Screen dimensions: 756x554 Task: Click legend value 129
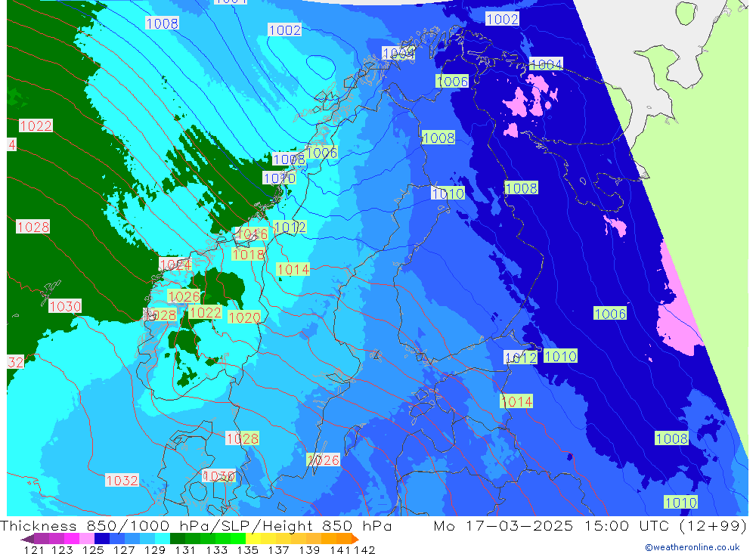tap(155, 550)
